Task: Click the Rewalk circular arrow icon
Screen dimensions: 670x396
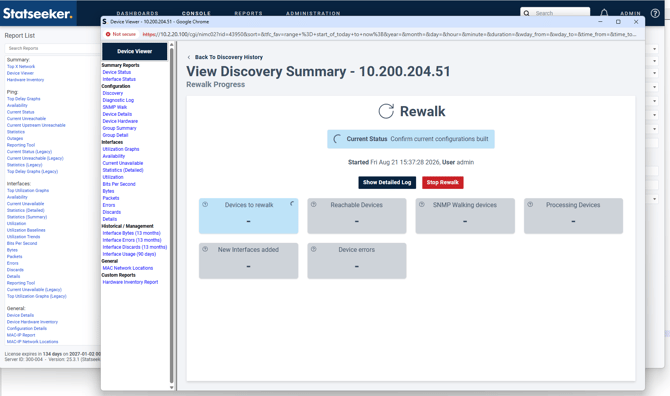Action: tap(386, 111)
